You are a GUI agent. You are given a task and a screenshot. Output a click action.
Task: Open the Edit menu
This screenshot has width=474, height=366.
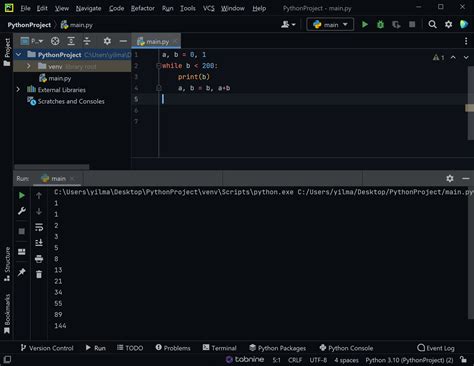point(42,8)
